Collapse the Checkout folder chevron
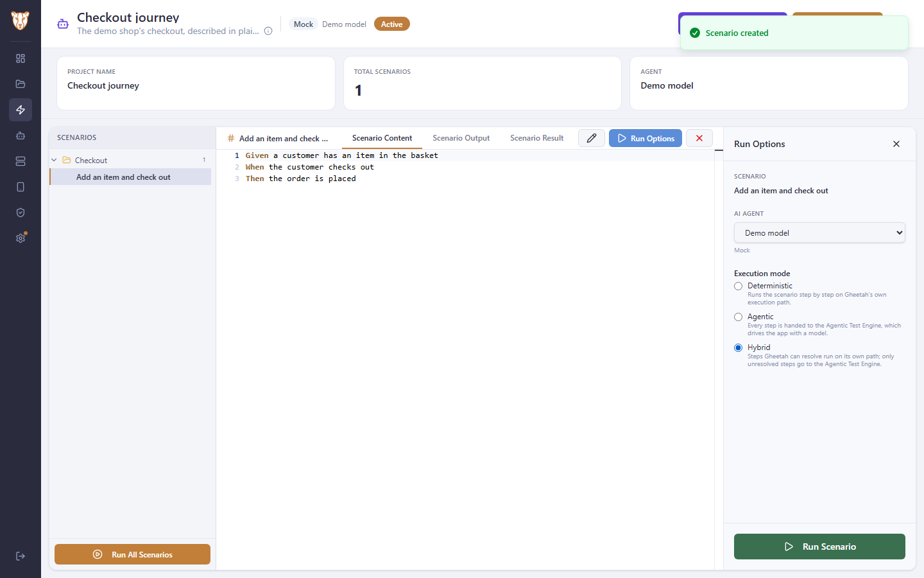 point(55,160)
